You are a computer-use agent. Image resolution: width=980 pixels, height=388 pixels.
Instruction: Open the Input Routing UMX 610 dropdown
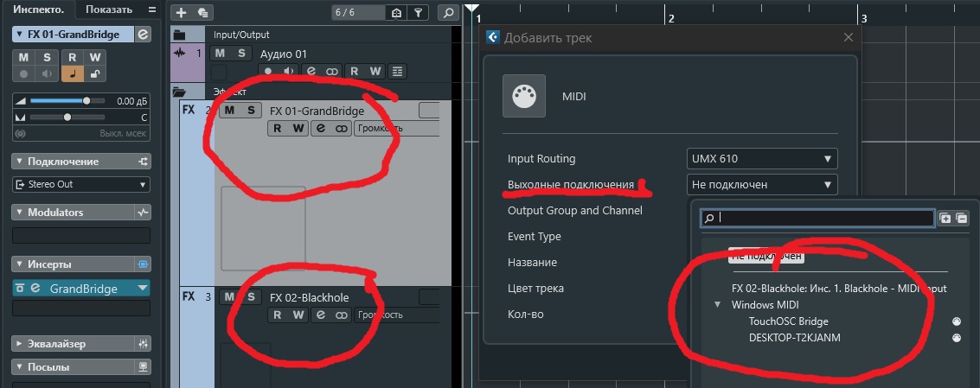pos(761,159)
